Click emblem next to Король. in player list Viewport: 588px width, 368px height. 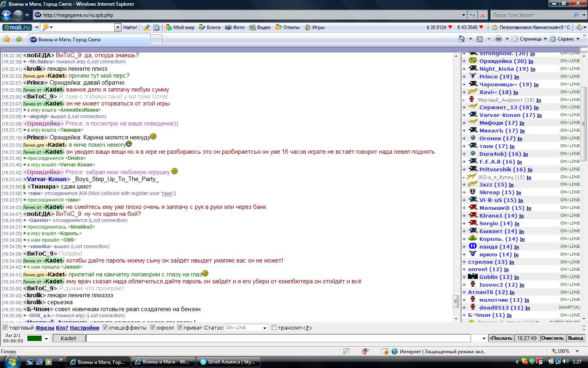[x=473, y=238]
